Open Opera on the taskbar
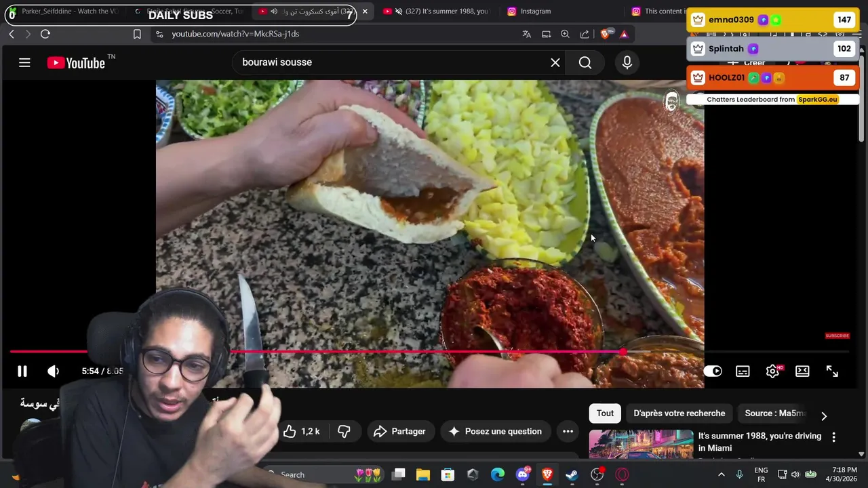The height and width of the screenshot is (488, 868). click(622, 474)
